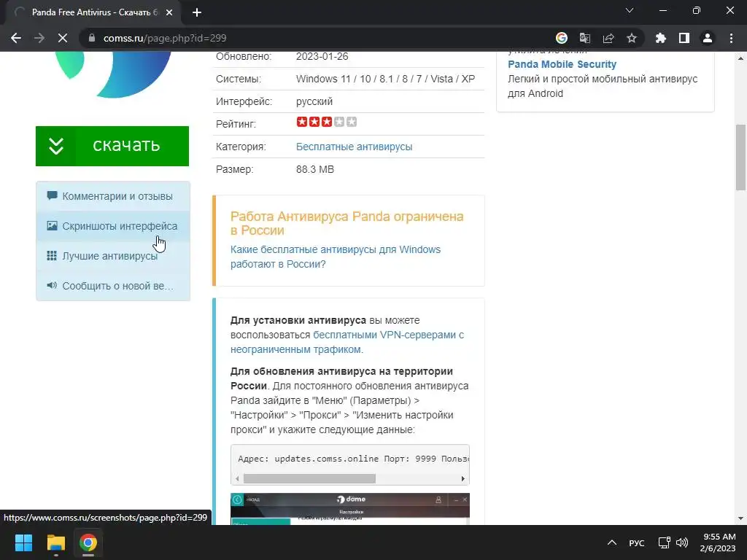
Task: Open Chrome's three-dot menu
Action: pos(731,38)
